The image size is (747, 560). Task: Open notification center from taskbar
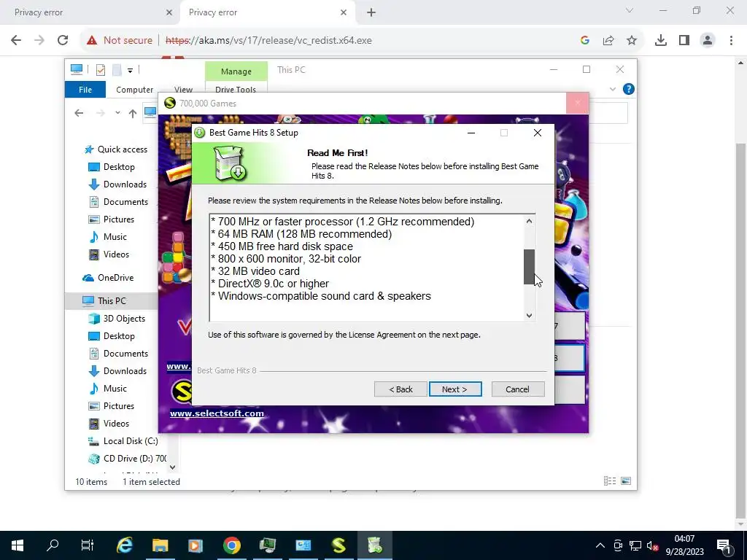pyautogui.click(x=724, y=545)
